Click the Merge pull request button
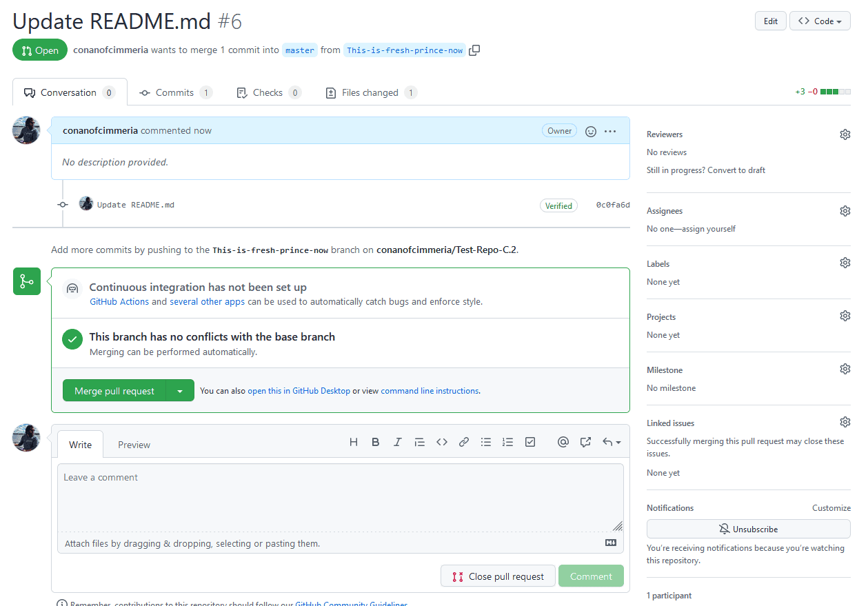The height and width of the screenshot is (606, 868). (x=114, y=391)
